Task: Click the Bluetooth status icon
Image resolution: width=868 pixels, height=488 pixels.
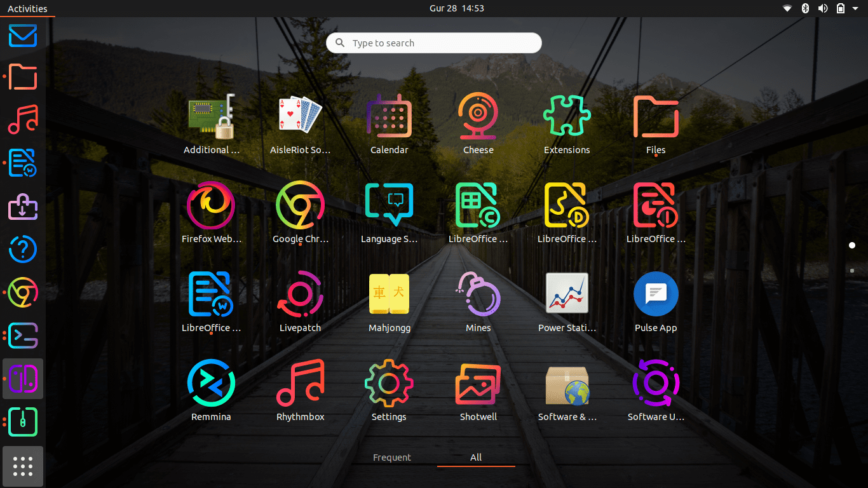Action: [804, 8]
